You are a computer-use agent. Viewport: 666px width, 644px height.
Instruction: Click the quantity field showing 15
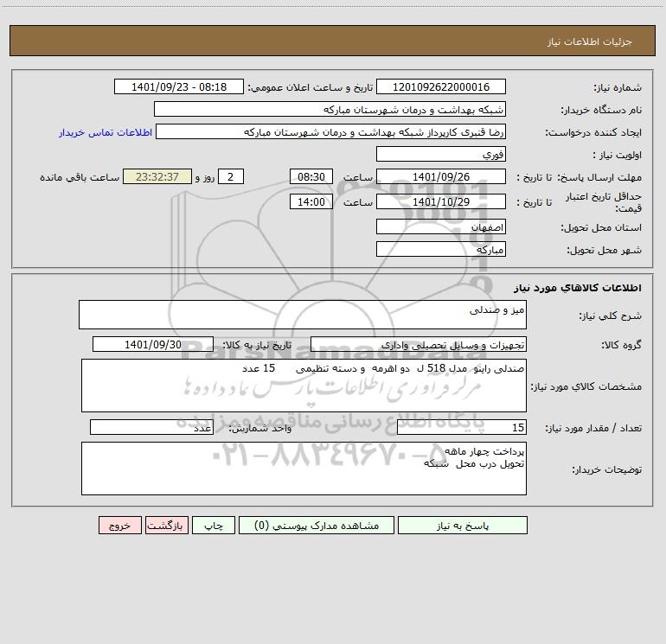(462, 427)
